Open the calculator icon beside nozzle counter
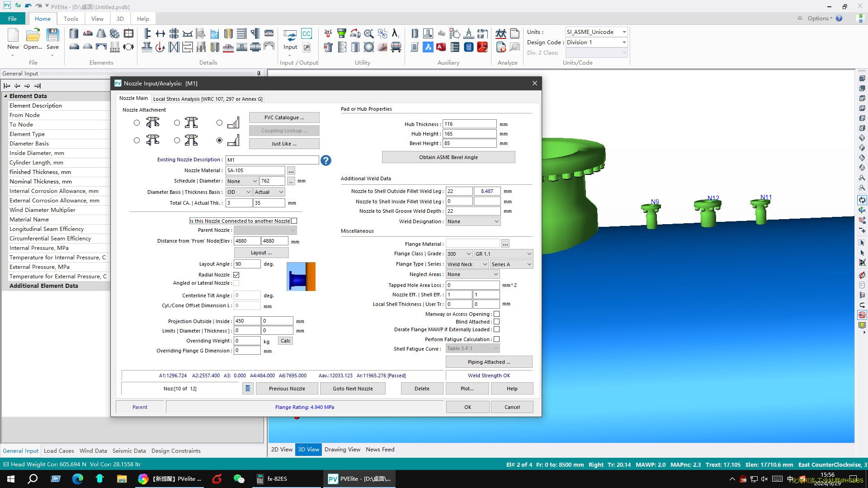Viewport: 868px width, 488px height. coord(248,389)
